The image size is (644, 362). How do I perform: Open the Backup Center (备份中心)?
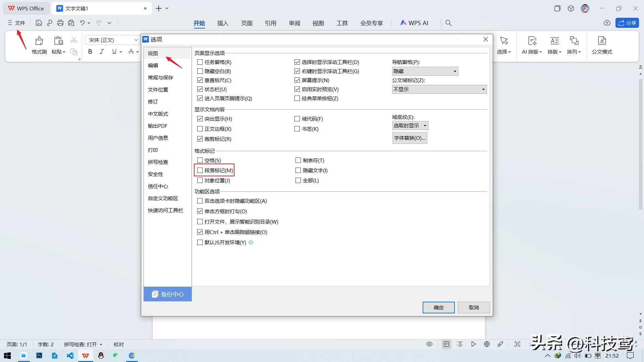point(167,294)
